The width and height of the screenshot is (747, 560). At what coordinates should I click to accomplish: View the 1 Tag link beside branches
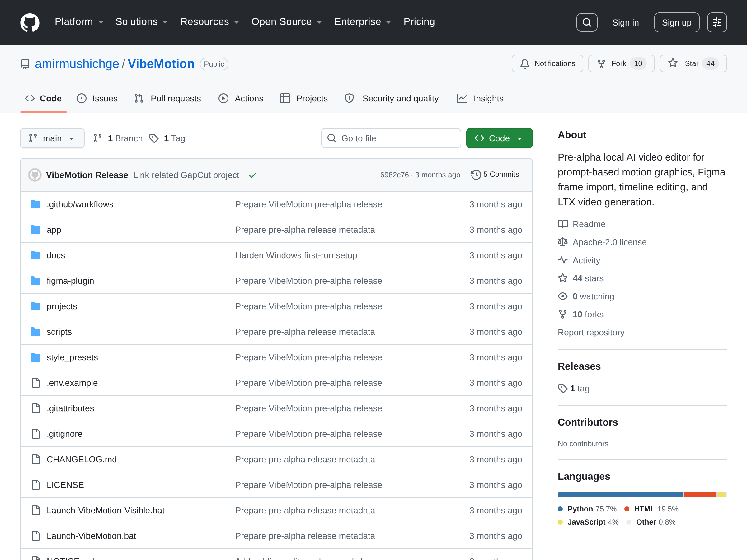pyautogui.click(x=167, y=138)
